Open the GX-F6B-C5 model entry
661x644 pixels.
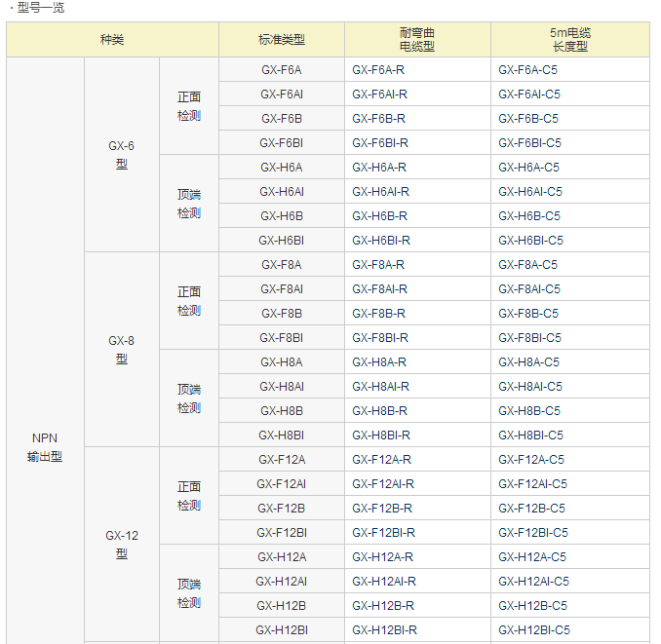coord(527,119)
